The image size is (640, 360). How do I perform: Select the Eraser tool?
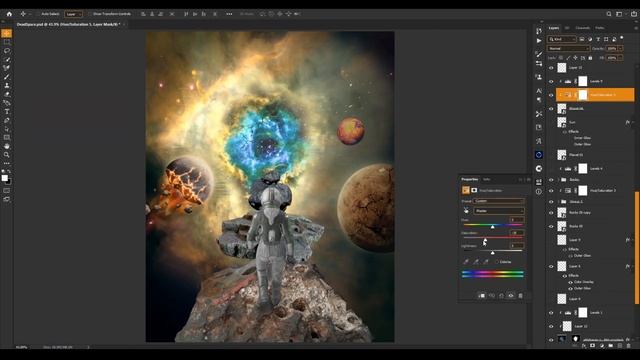pos(7,94)
